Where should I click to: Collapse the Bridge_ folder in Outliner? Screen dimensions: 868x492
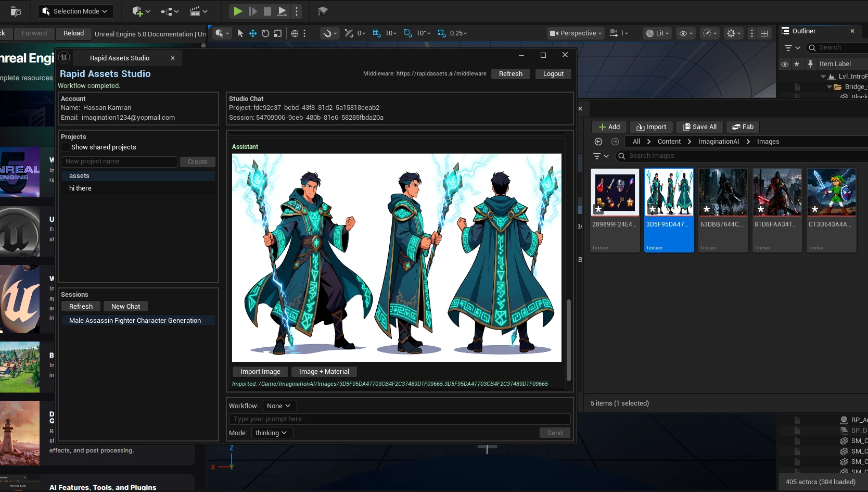(x=829, y=87)
